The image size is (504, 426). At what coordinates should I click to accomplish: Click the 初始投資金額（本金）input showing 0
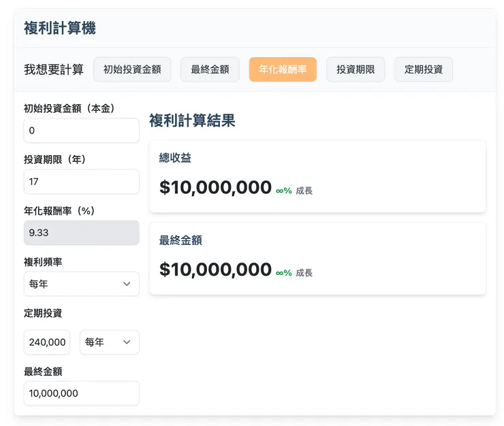pyautogui.click(x=82, y=131)
